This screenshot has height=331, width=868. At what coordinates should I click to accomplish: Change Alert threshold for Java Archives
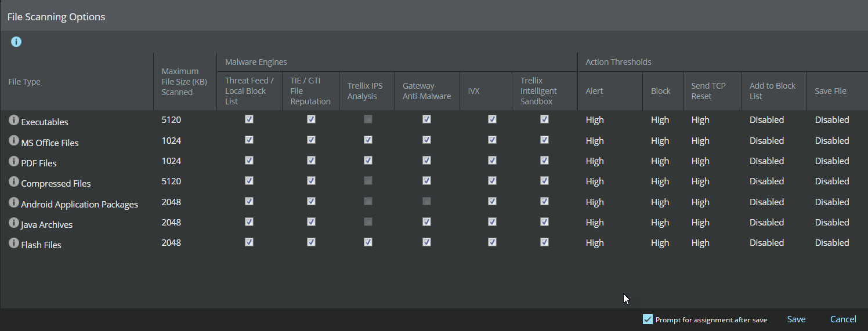(x=595, y=223)
